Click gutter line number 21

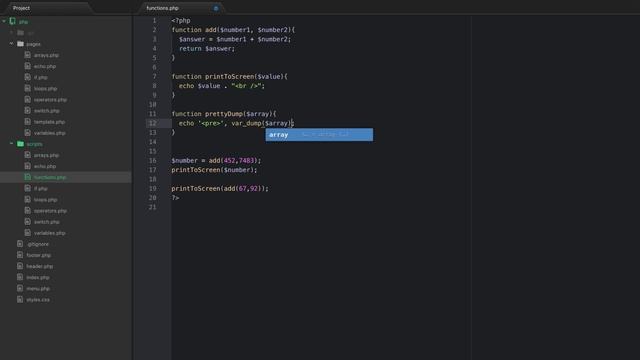153,207
